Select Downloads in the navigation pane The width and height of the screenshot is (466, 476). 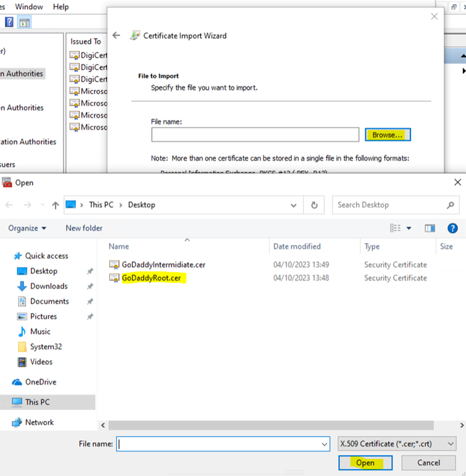(49, 286)
